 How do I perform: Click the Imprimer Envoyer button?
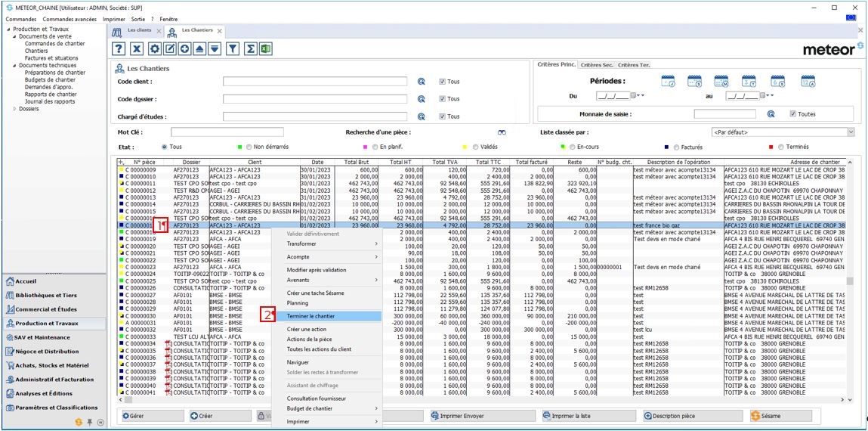483,415
